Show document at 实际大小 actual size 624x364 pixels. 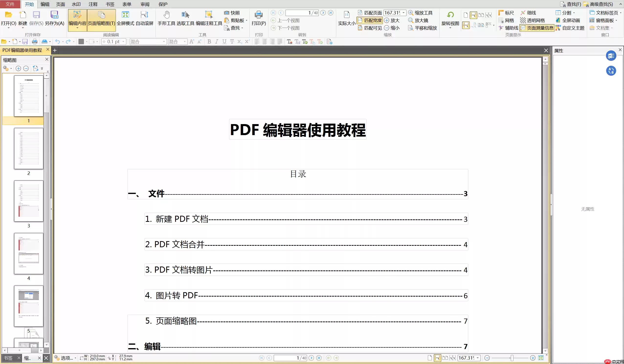click(346, 19)
